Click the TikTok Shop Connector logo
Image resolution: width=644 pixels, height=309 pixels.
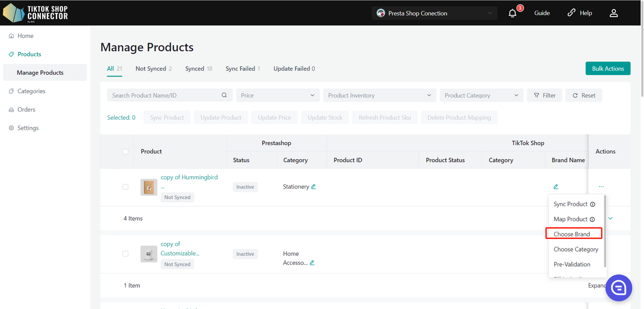pos(36,13)
